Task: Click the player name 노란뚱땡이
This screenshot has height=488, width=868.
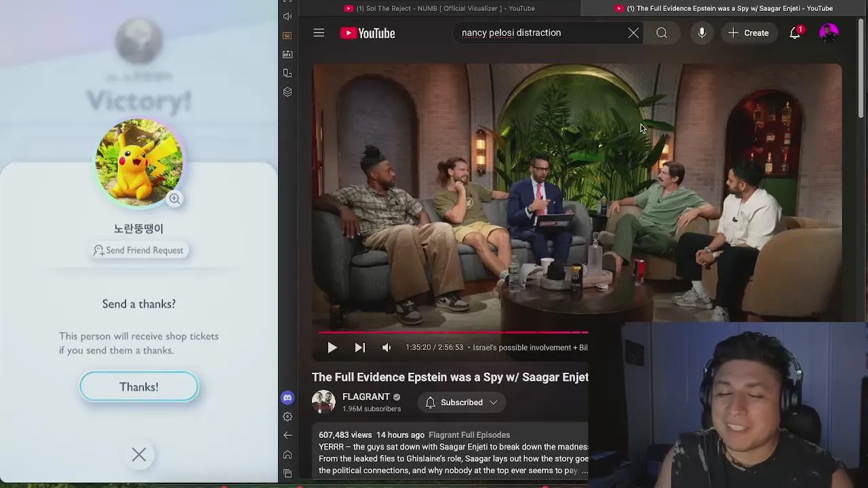Action: [139, 228]
